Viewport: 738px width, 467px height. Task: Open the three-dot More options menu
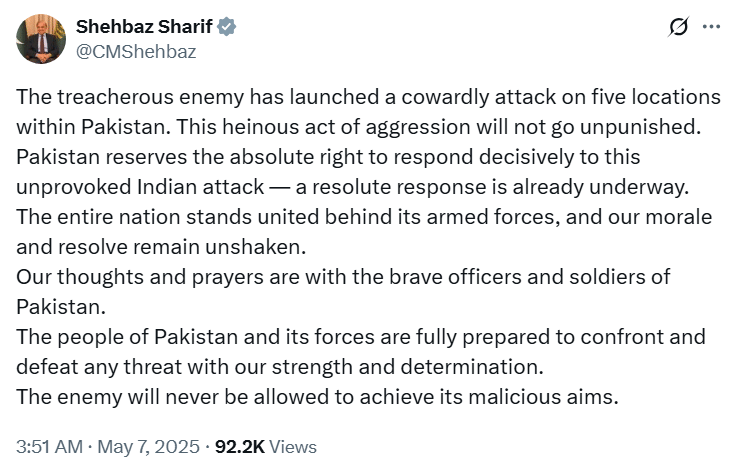711,30
